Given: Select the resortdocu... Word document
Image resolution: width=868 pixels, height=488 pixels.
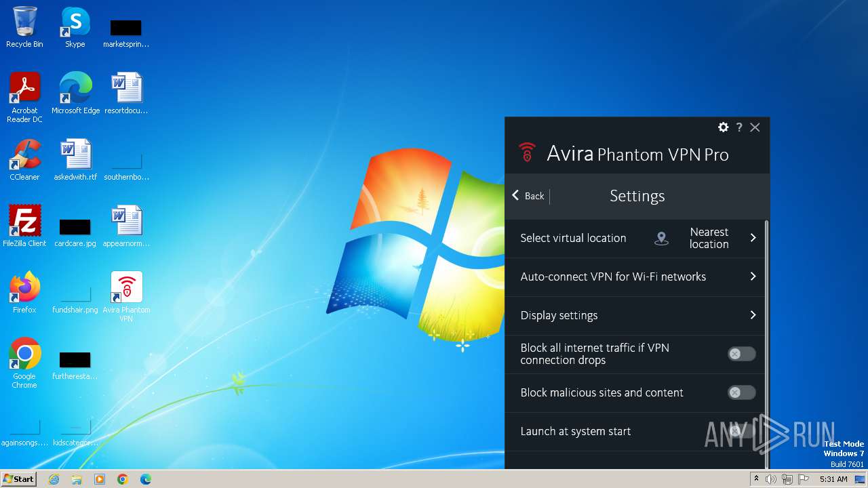Looking at the screenshot, I should point(126,93).
